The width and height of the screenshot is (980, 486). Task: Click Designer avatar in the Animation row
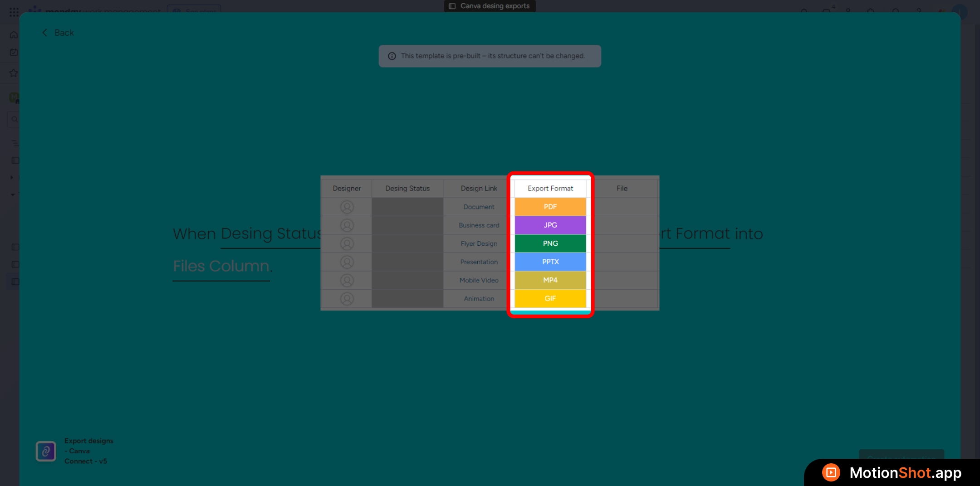tap(347, 299)
